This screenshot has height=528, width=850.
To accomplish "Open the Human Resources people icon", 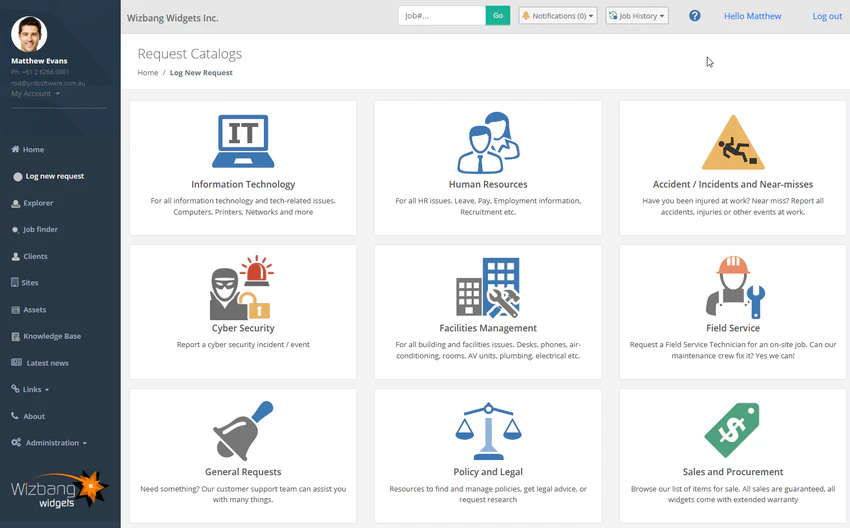I will click(x=488, y=143).
